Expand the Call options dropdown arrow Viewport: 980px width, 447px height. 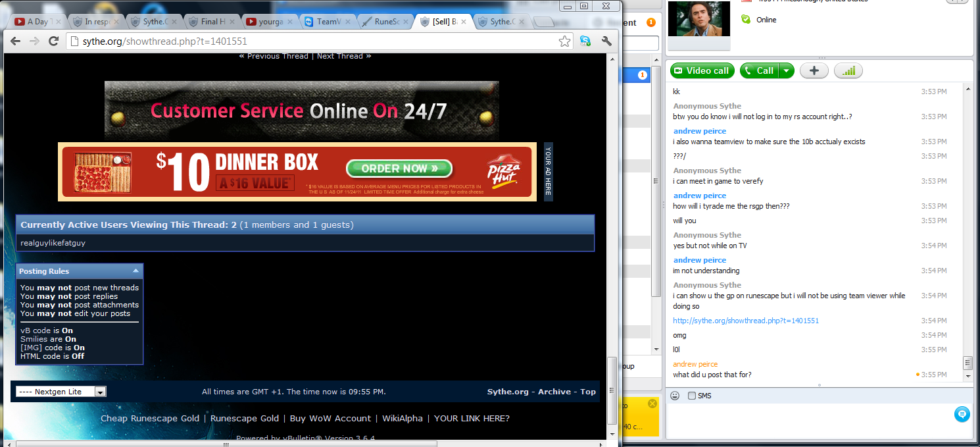click(x=787, y=70)
